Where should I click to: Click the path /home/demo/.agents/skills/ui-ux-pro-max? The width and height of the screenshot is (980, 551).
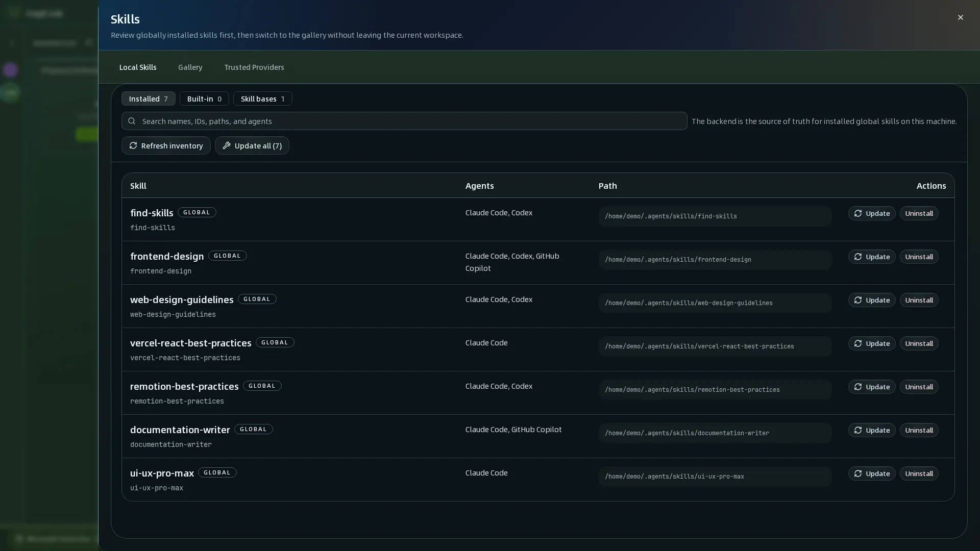[715, 477]
